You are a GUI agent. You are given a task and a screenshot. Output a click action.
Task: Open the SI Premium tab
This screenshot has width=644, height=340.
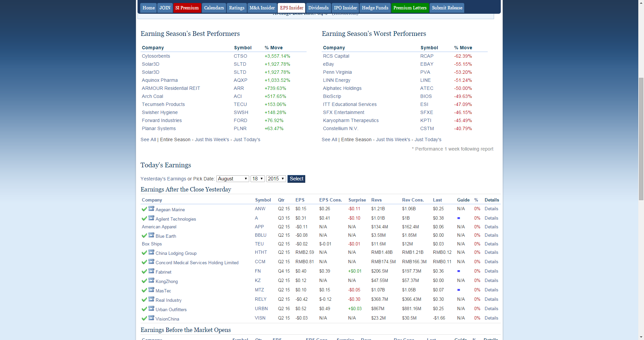coord(187,8)
